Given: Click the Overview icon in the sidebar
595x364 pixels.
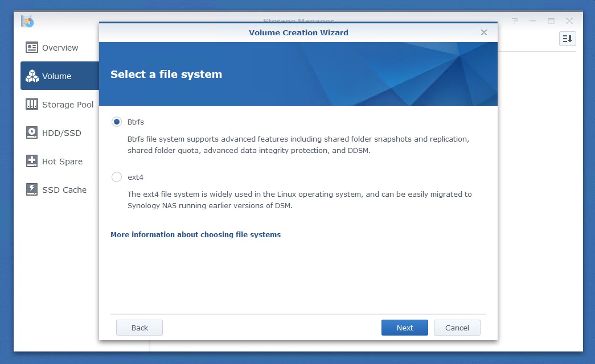Looking at the screenshot, I should (x=32, y=48).
